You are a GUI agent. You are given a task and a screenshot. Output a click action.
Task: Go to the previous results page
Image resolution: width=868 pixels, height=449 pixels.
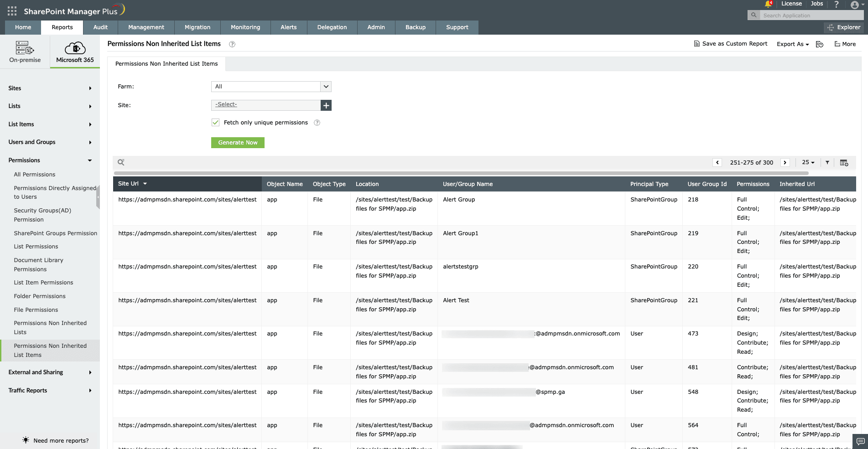pos(717,162)
